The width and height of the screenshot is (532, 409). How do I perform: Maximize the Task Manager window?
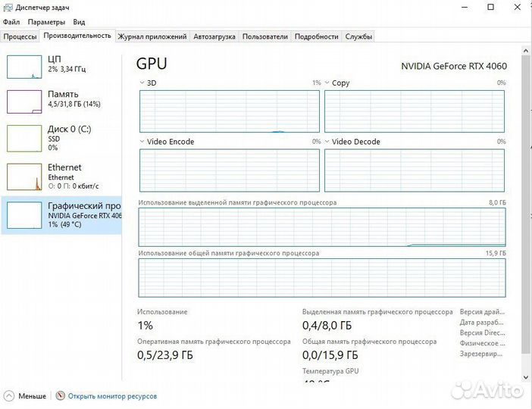tap(490, 7)
